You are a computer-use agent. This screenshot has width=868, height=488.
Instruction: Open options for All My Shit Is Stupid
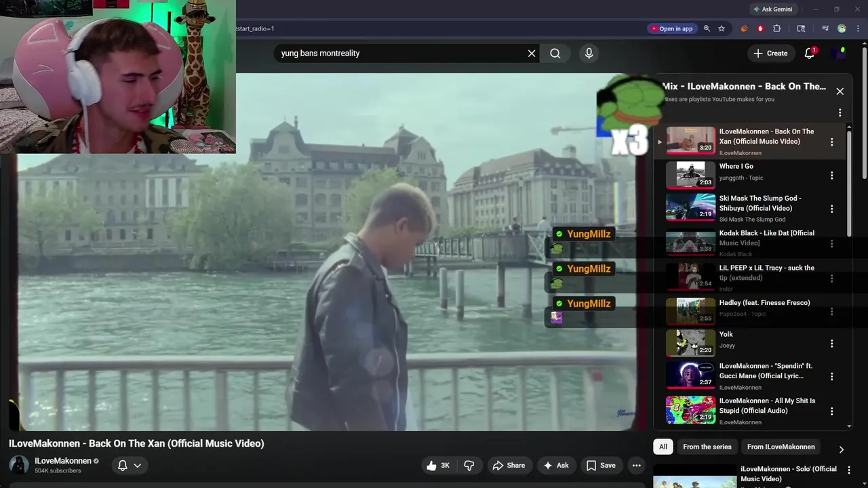click(832, 411)
